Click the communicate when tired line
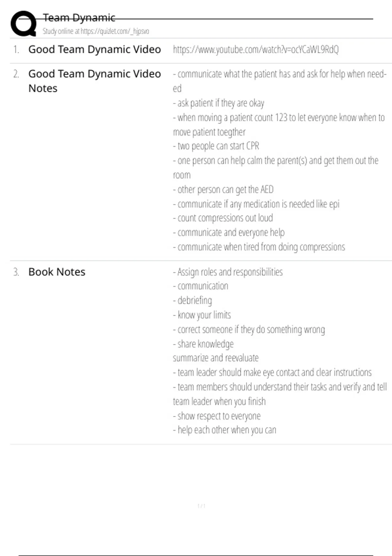The height and width of the screenshot is (556, 392). (x=259, y=247)
